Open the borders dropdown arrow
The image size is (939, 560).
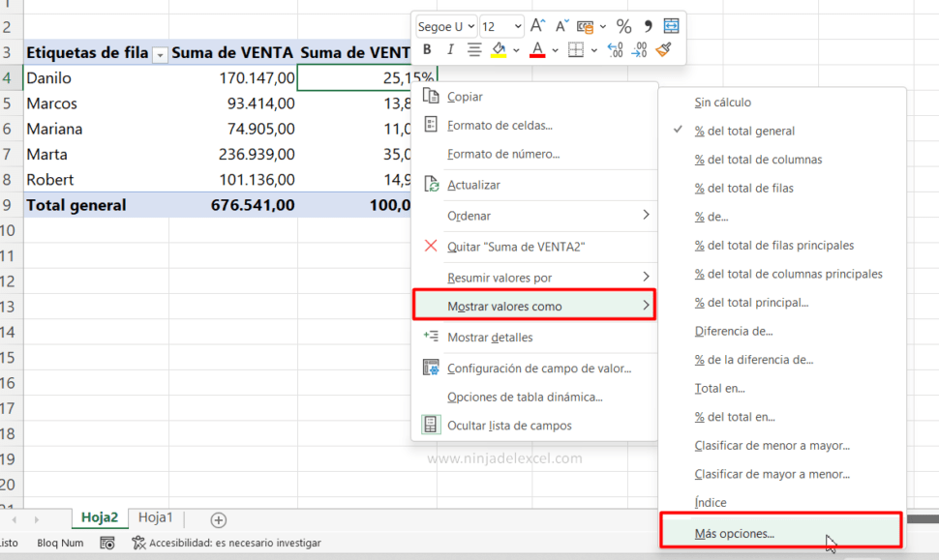point(592,49)
